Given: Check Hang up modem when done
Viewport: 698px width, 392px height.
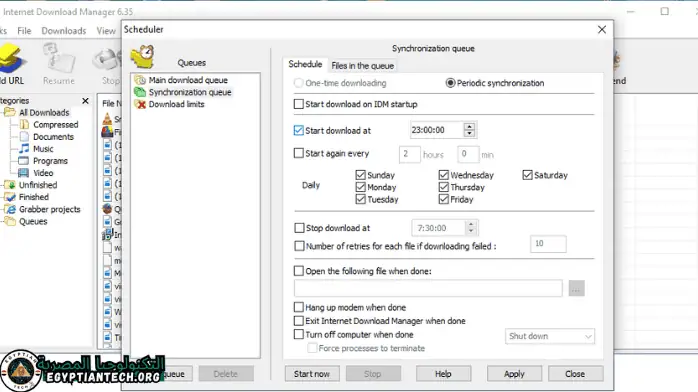Looking at the screenshot, I should (299, 307).
